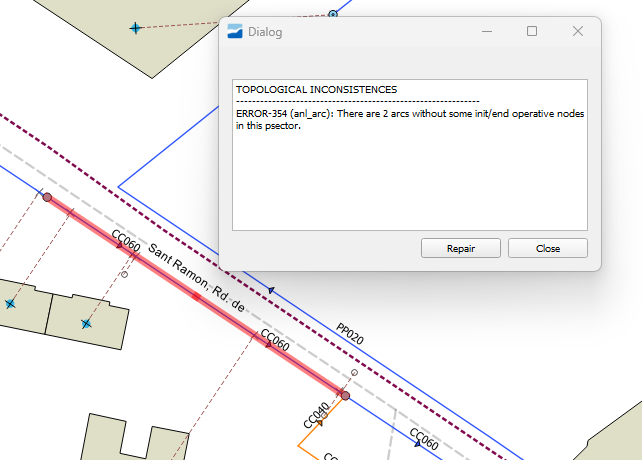Select the blue flow arrow on the PP020 line
642x460 pixels.
[x=271, y=292]
